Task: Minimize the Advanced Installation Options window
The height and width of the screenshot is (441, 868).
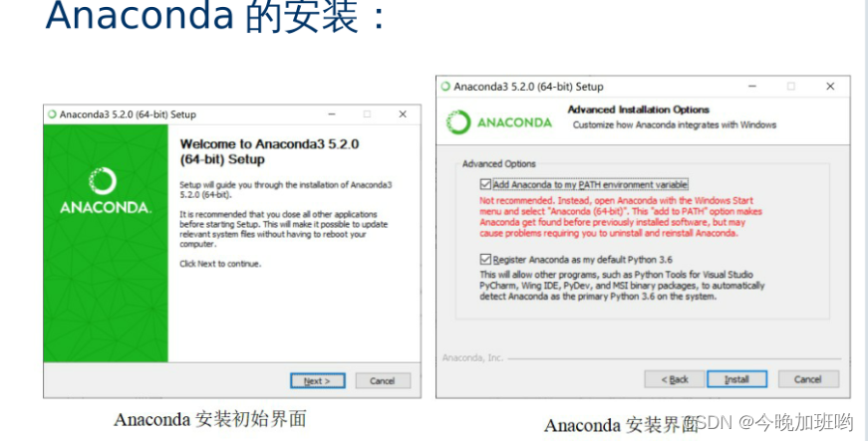Action: click(752, 87)
